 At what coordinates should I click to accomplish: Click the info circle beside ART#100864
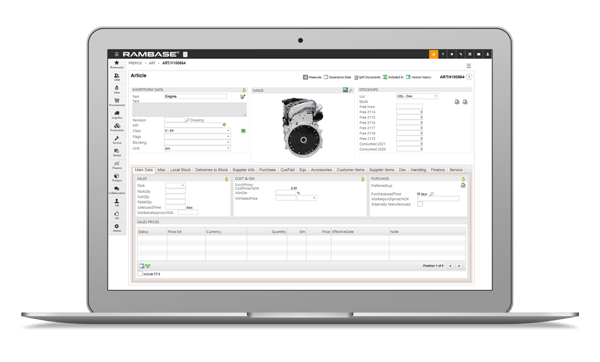pyautogui.click(x=469, y=77)
